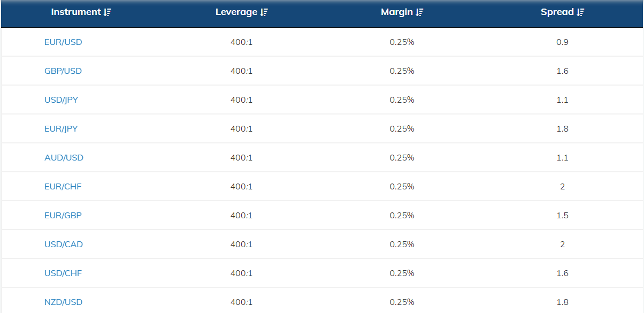Click the Spread column header text
This screenshot has height=313, width=644.
click(557, 12)
